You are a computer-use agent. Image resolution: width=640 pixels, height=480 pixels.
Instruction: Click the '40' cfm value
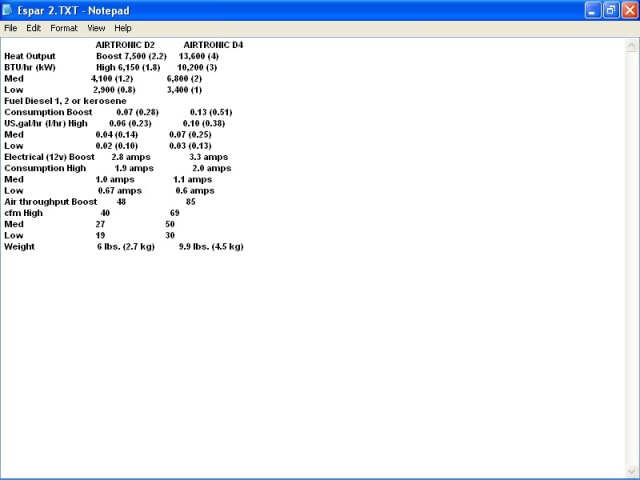coord(105,213)
